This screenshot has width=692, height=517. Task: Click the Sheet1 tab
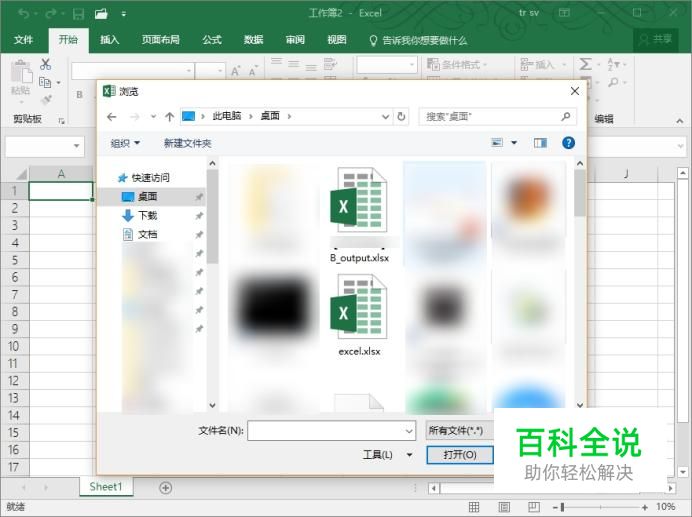[x=106, y=487]
